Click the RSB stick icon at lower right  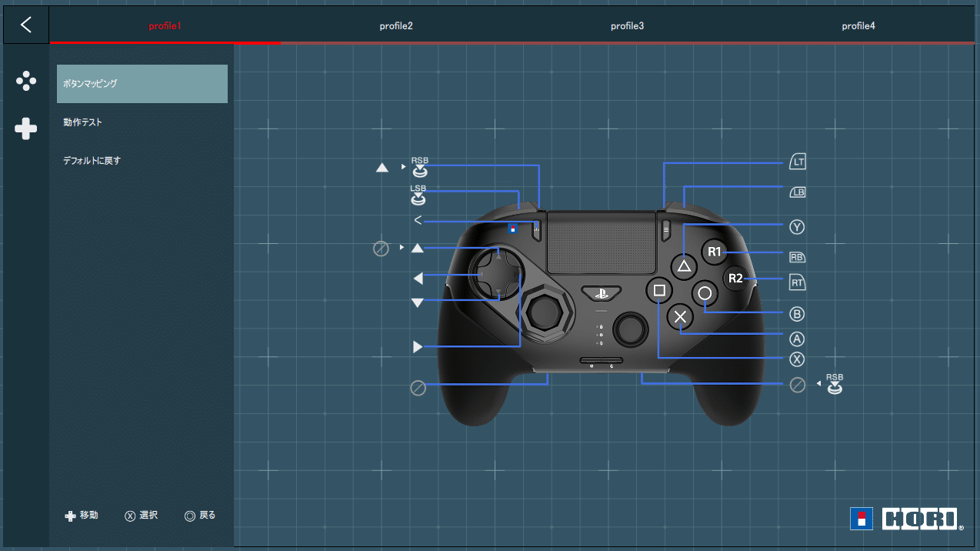(835, 385)
